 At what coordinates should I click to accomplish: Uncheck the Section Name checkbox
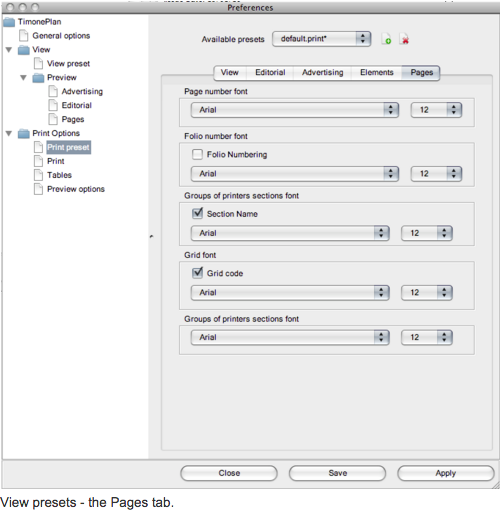(x=197, y=213)
